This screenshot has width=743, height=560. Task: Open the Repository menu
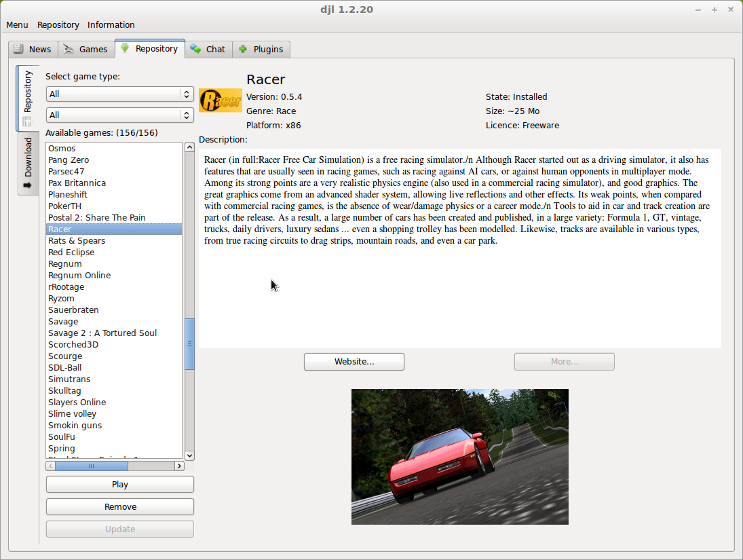click(x=58, y=24)
